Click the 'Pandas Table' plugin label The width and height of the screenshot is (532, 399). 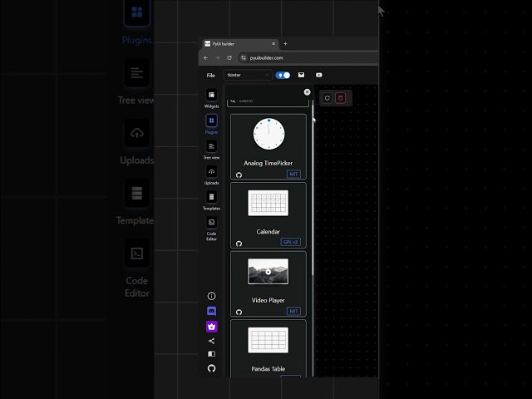coord(268,369)
